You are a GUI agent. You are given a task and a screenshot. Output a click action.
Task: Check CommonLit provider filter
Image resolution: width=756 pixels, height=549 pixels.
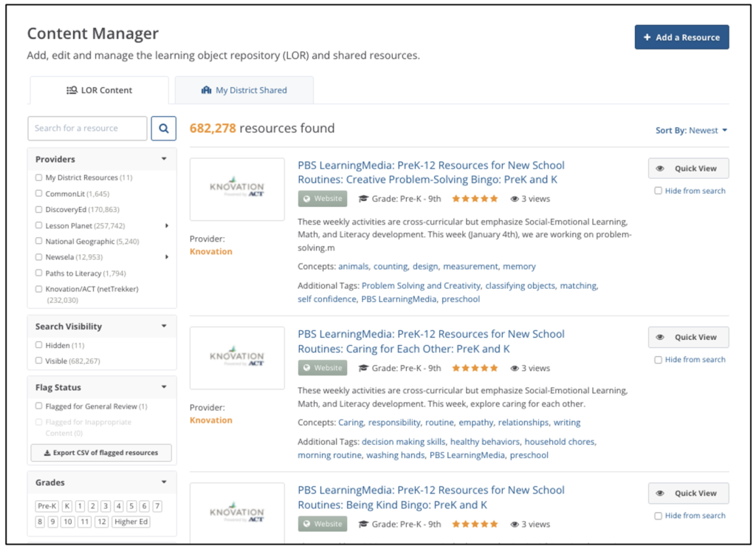(x=38, y=194)
